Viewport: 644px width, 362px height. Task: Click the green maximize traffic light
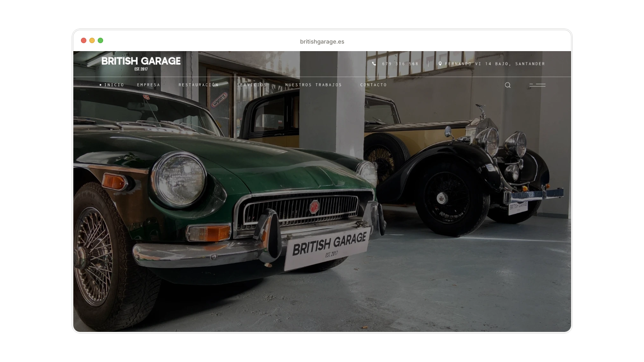pyautogui.click(x=100, y=41)
